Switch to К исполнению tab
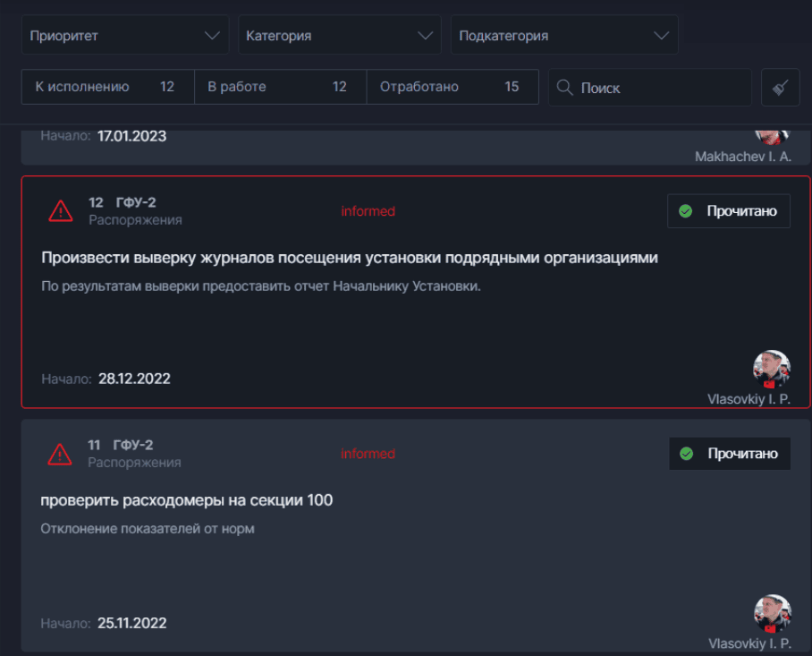 107,87
